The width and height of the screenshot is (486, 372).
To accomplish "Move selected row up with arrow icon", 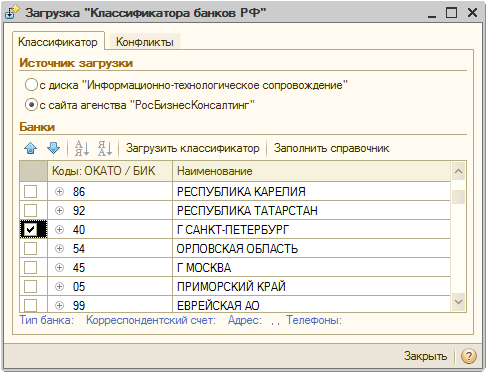I will pyautogui.click(x=31, y=148).
